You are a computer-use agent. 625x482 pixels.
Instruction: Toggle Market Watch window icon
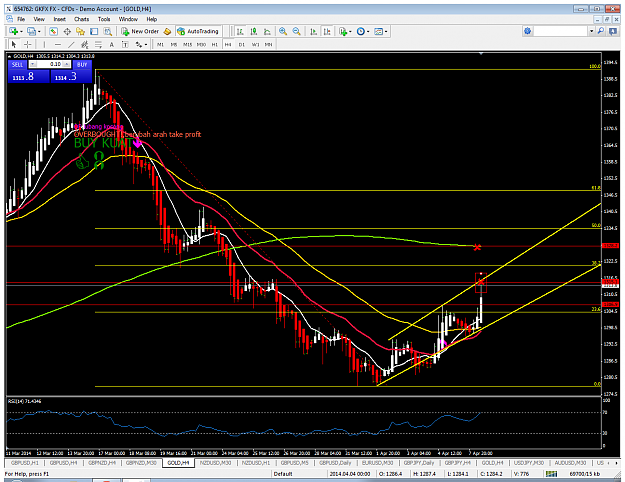pos(53,31)
